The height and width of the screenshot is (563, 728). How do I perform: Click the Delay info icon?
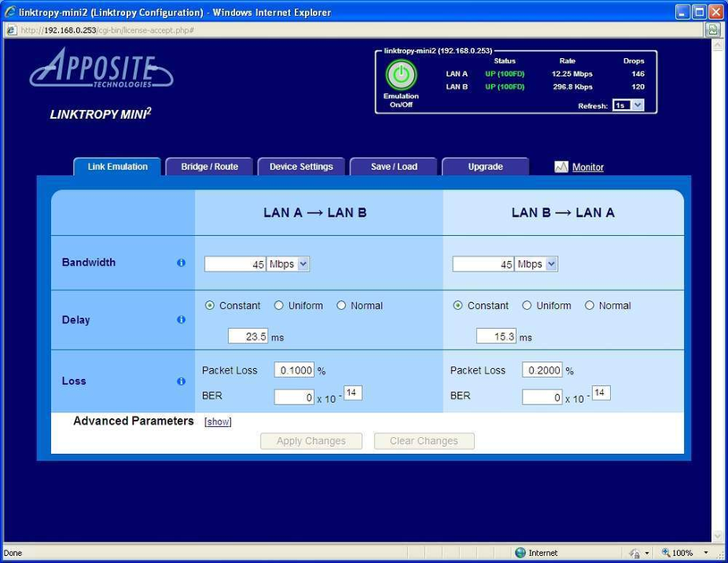(x=181, y=320)
